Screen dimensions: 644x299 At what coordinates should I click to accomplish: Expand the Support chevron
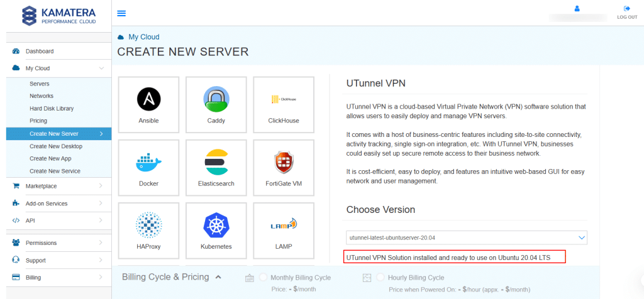[101, 260]
